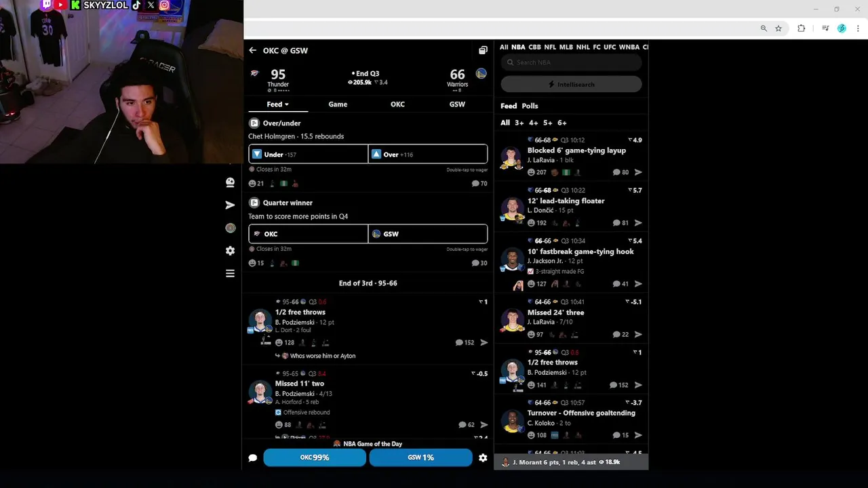Open comments (22) on the Missed 24' three post
868x488 pixels.
point(620,334)
